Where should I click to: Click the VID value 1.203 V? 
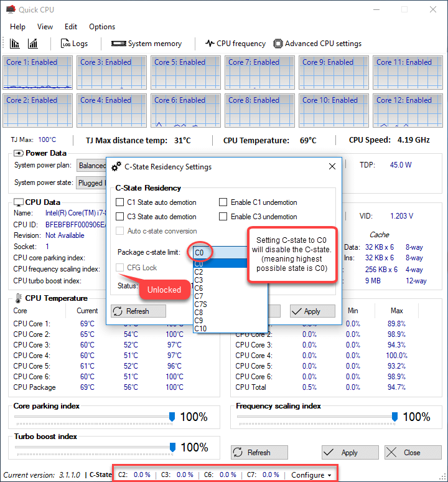coord(401,216)
